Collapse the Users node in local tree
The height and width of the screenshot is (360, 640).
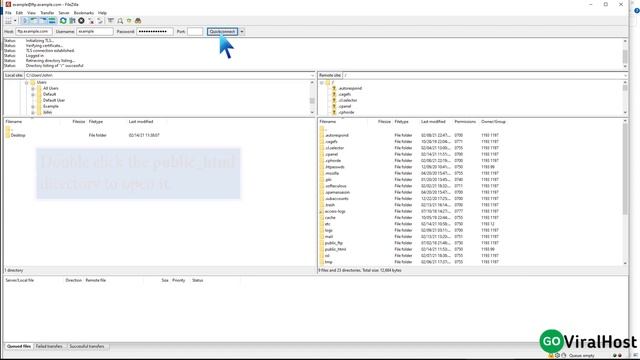pyautogui.click(x=27, y=82)
